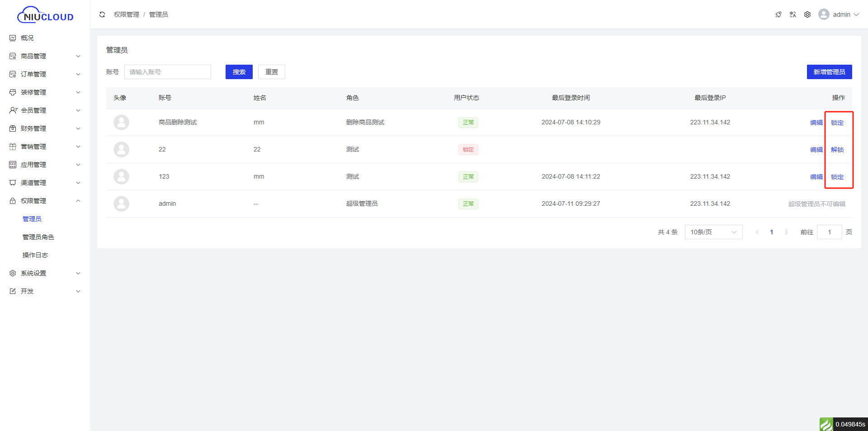Open the settings gear in header
This screenshot has height=431, width=868.
click(x=807, y=14)
